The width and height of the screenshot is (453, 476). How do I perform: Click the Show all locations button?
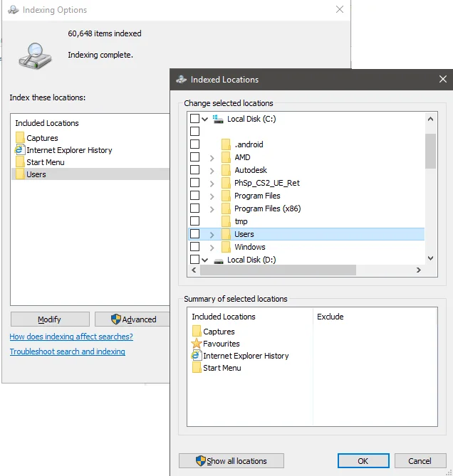[231, 461]
